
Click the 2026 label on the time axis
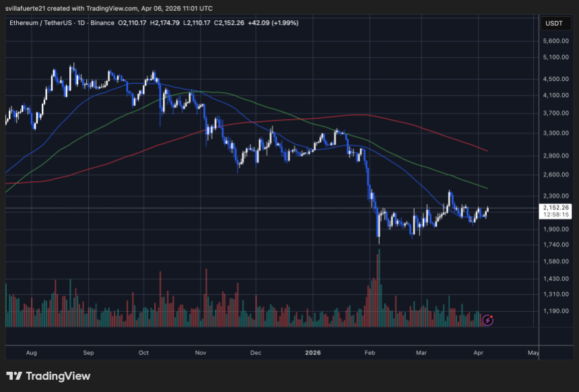[x=312, y=352]
